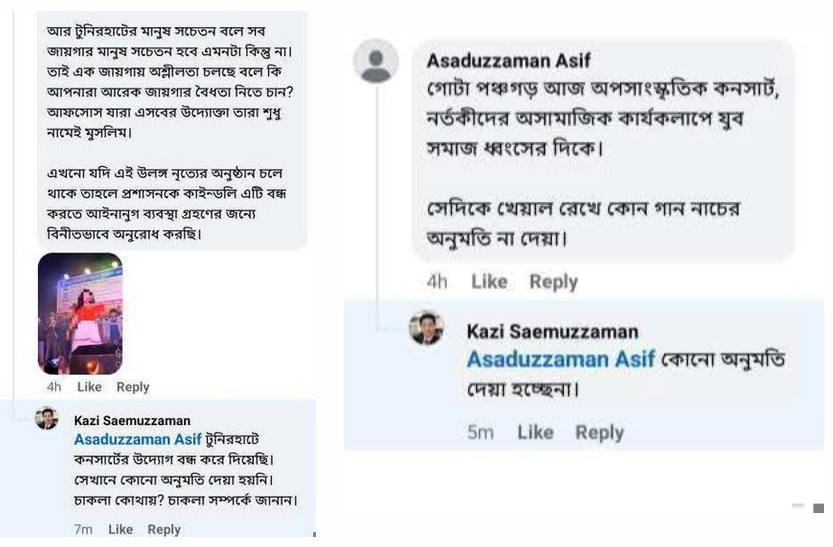Like the reply posted 7m ago

[120, 529]
